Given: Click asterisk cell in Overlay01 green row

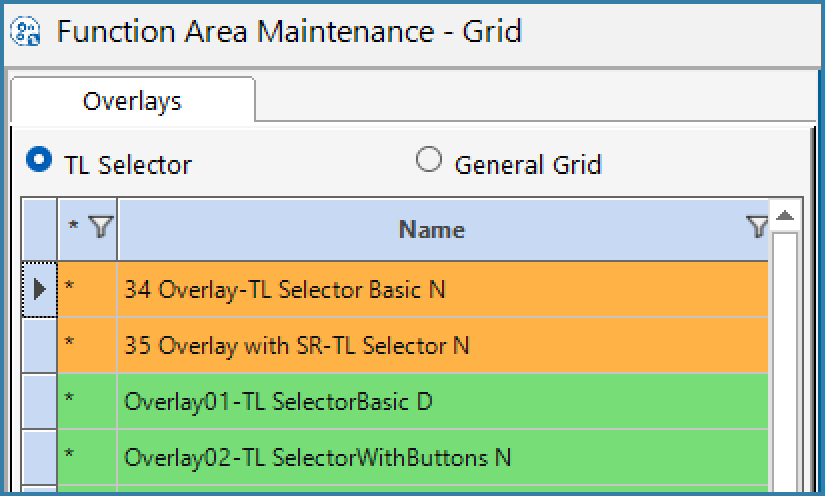Looking at the screenshot, I should (x=87, y=402).
